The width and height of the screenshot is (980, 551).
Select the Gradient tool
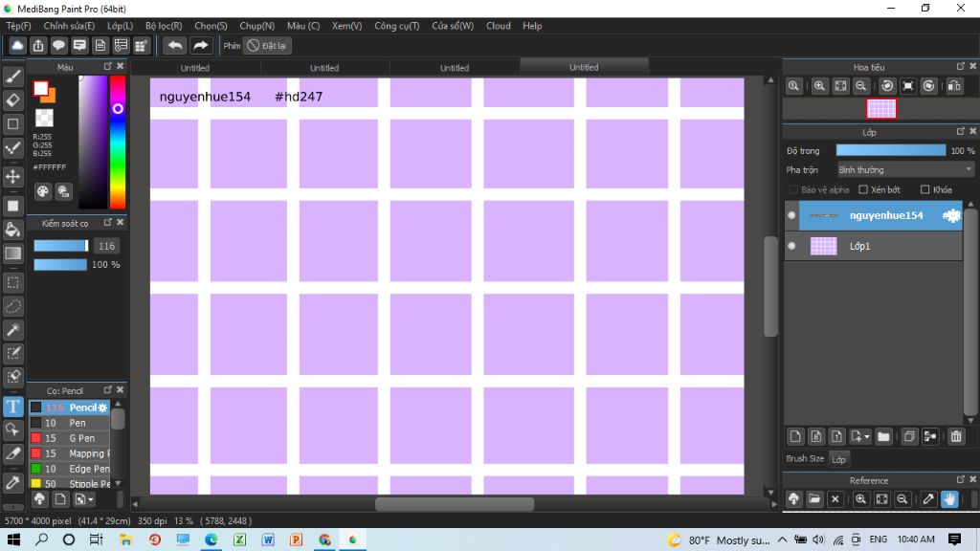[13, 253]
